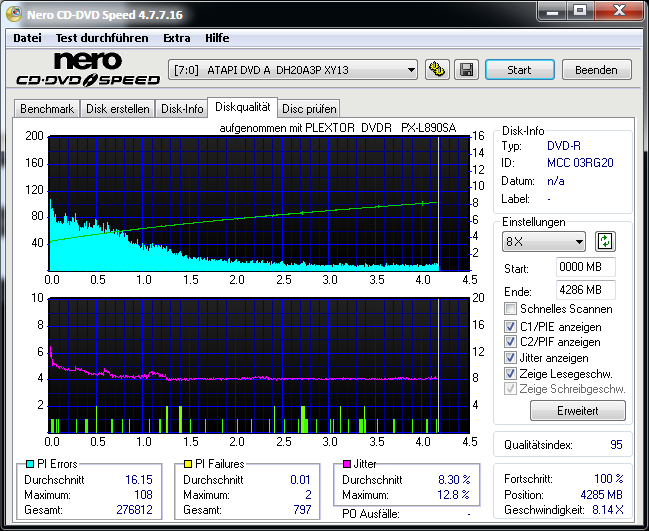Click the PI Errors Gesamt value 276812

[x=135, y=509]
